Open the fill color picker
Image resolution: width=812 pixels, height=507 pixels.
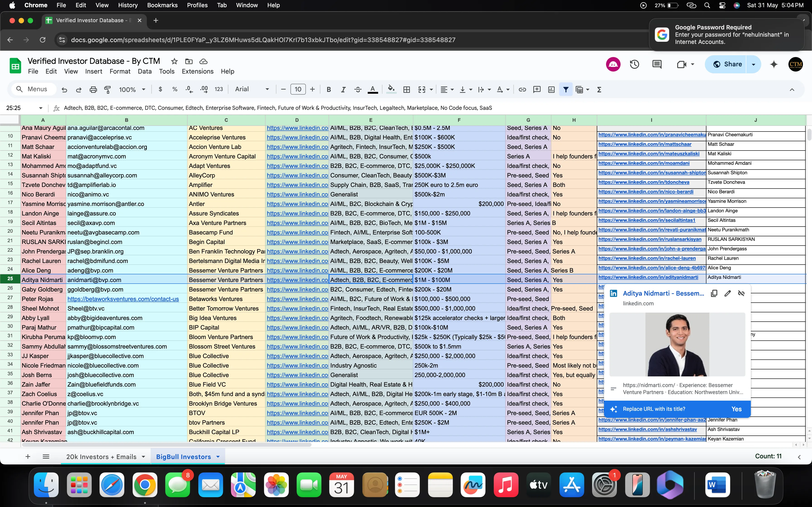point(391,90)
